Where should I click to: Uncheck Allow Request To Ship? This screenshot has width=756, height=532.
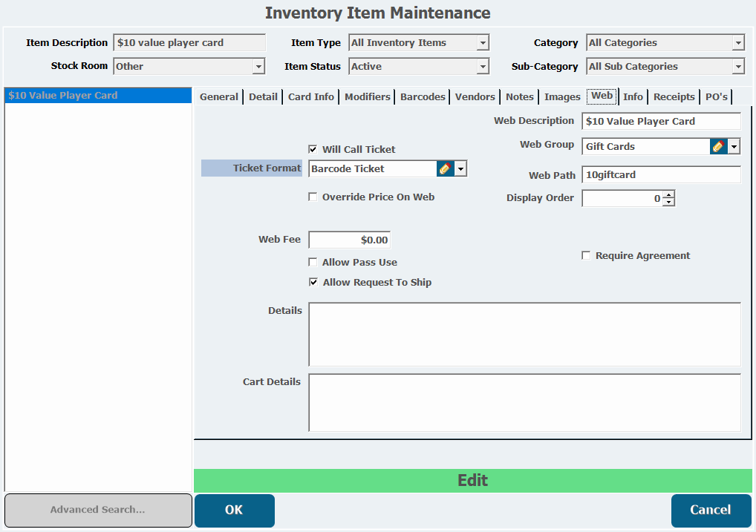(313, 283)
